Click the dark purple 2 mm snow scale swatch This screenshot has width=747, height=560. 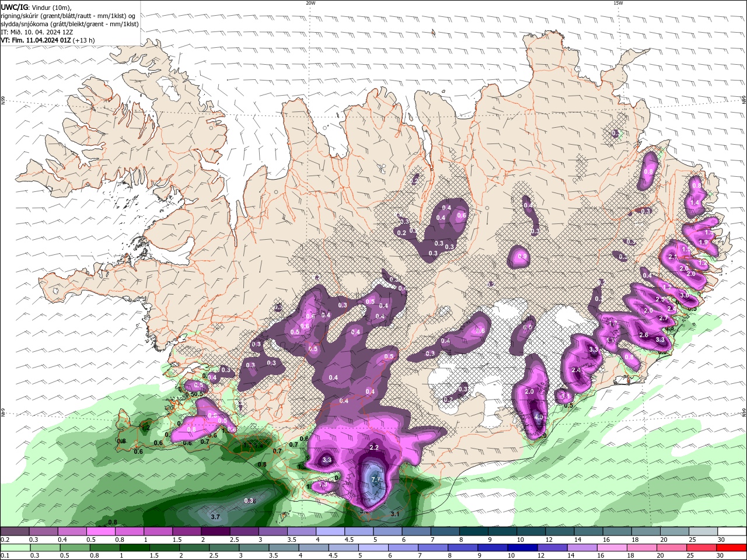(216, 531)
